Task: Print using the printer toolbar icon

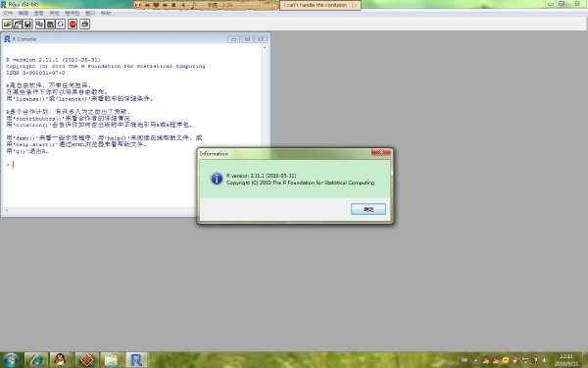Action: pos(85,24)
